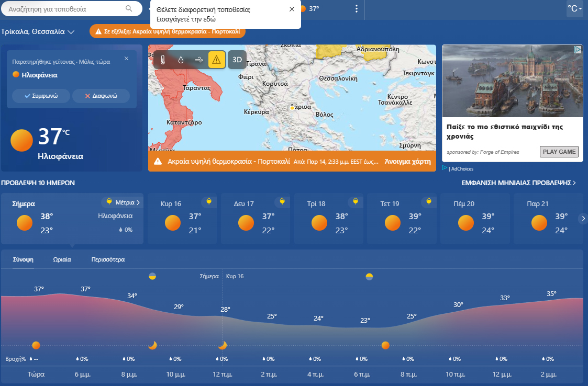
Task: Click Διαφωνώ to disagree with the observation
Action: (x=101, y=96)
